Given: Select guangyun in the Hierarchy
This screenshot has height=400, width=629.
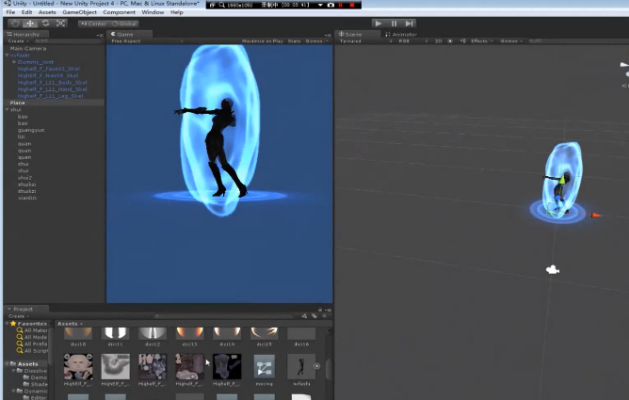Looking at the screenshot, I should [x=31, y=130].
